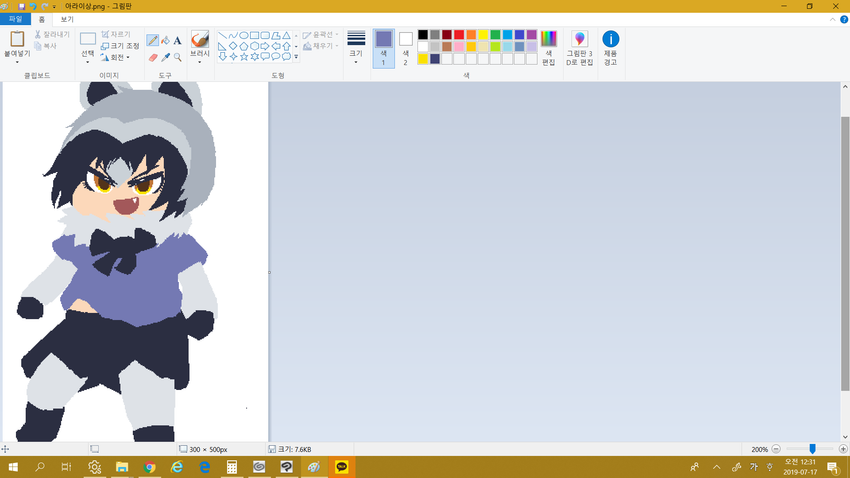Click the Brushes (브러시) icon
The image size is (850, 478).
coord(199,39)
